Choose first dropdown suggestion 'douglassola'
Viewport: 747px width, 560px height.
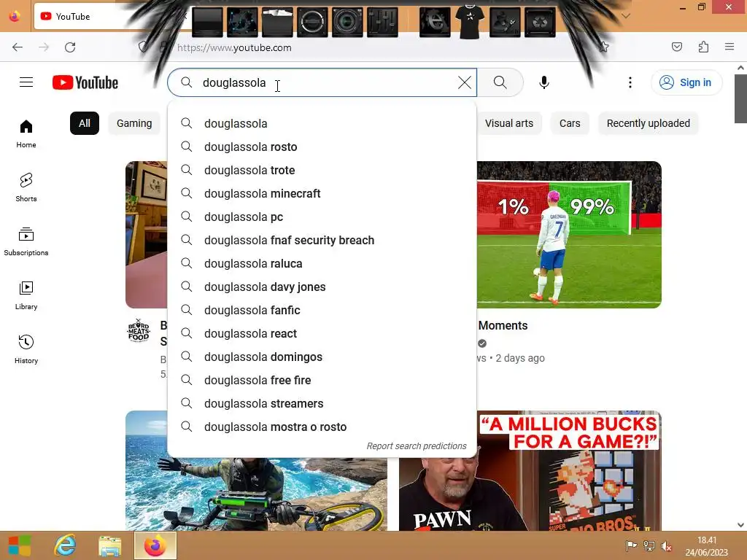[x=322, y=123]
